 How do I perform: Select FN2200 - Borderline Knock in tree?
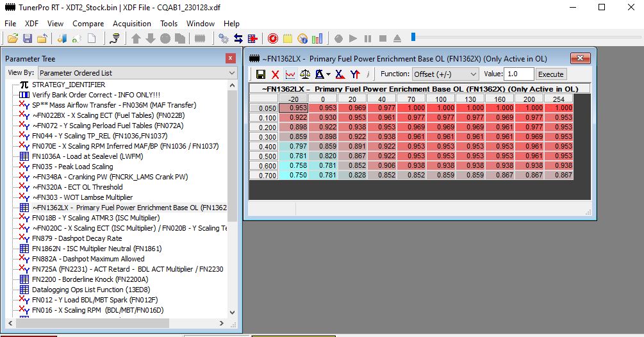coord(90,279)
